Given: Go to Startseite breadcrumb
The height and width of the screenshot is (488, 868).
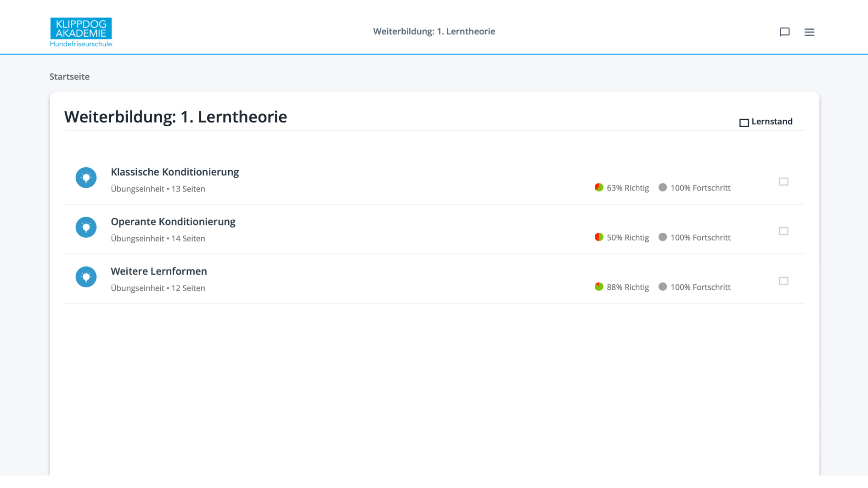Looking at the screenshot, I should [x=69, y=77].
